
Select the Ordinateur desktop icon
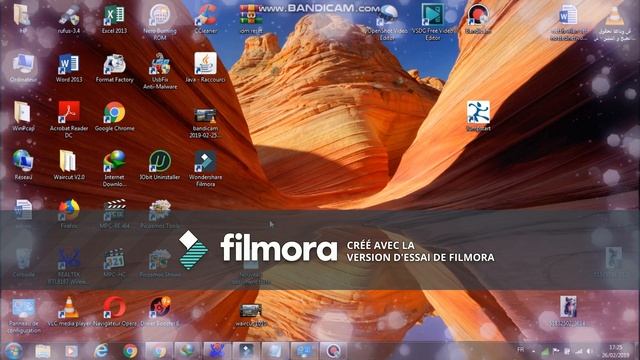(x=23, y=67)
